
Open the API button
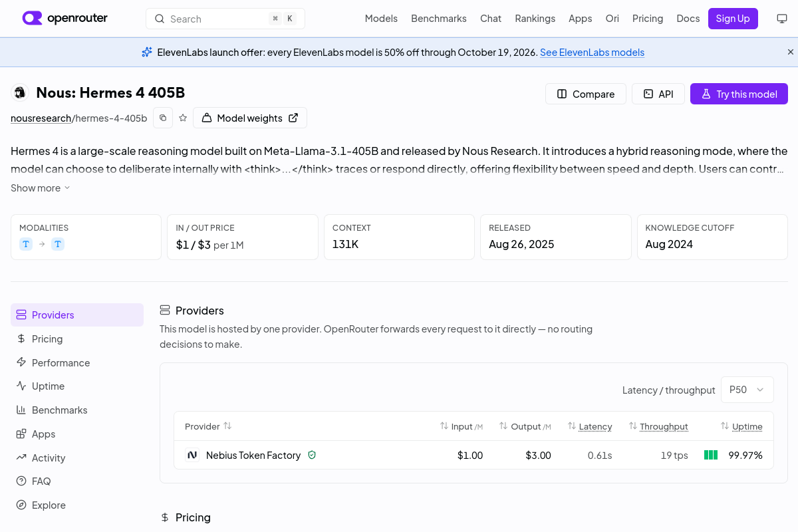click(658, 94)
